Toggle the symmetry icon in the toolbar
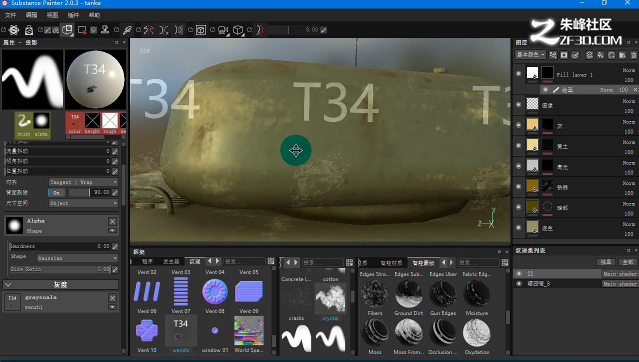The height and width of the screenshot is (362, 639). (x=149, y=30)
